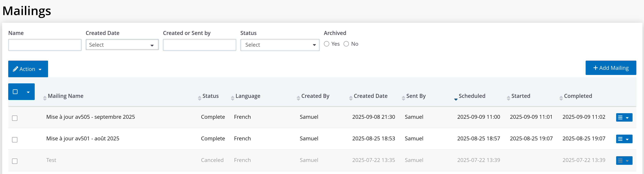644x174 pixels.
Task: Sort the table by Language
Action: click(233, 98)
